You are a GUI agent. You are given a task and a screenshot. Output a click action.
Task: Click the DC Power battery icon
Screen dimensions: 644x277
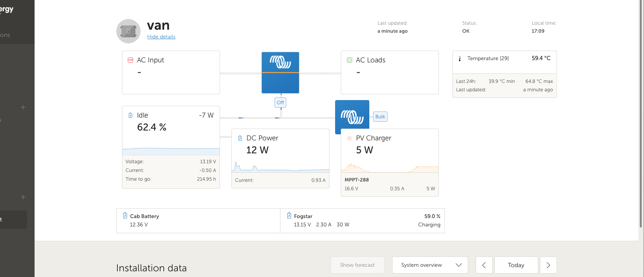pos(240,138)
